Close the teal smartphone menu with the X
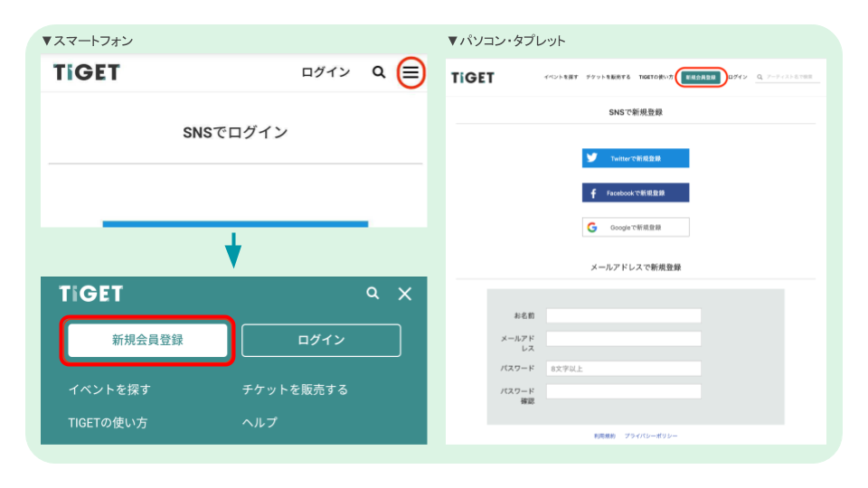This screenshot has height=488, width=868. click(x=405, y=294)
